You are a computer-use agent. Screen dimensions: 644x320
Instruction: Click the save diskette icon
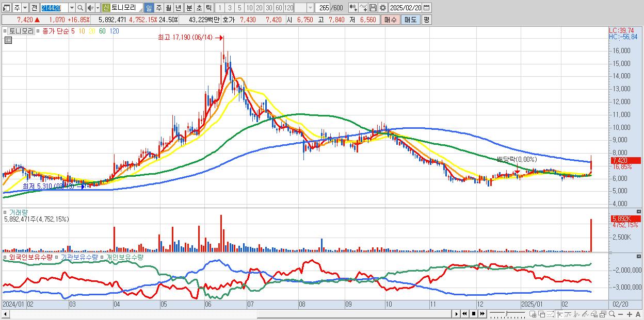pyautogui.click(x=373, y=8)
